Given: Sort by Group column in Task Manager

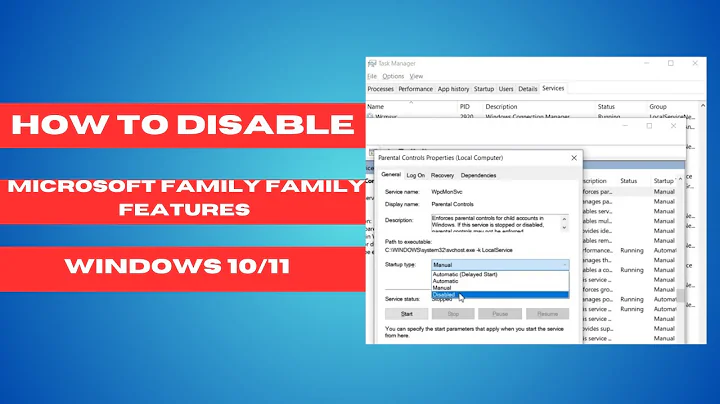Looking at the screenshot, I should point(672,107).
